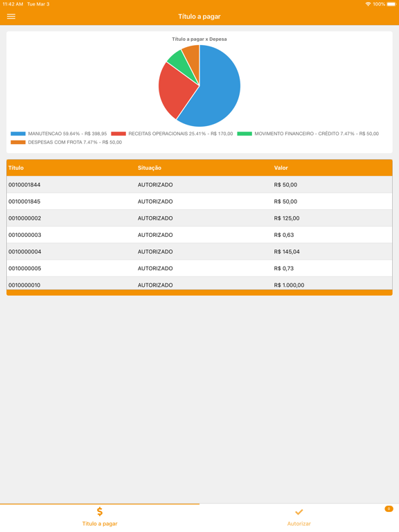Click the MOVIMENTO FINANCEIRO - CRÉDITO legend label
The image size is (399, 532).
(317, 134)
